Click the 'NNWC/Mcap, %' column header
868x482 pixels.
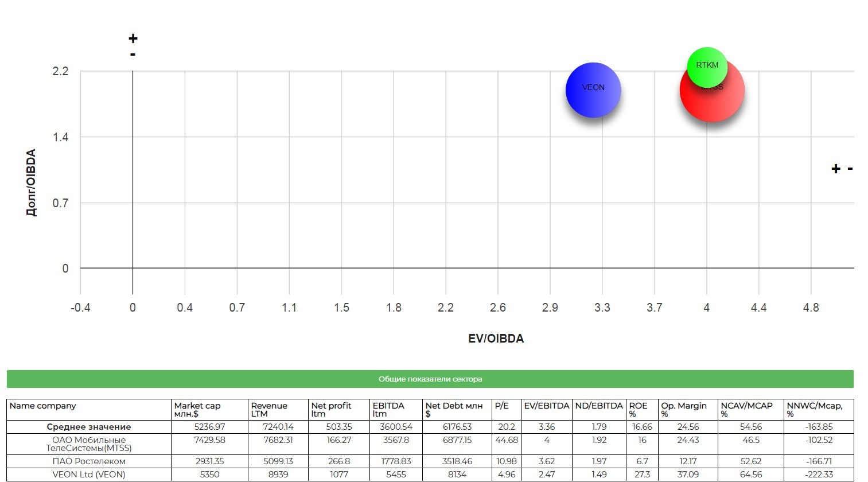(819, 410)
